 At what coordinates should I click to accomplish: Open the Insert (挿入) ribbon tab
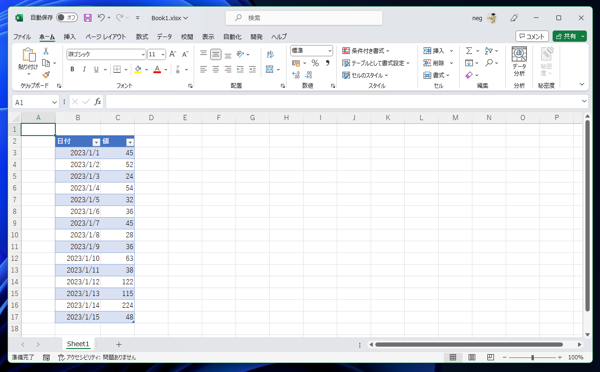tap(70, 37)
